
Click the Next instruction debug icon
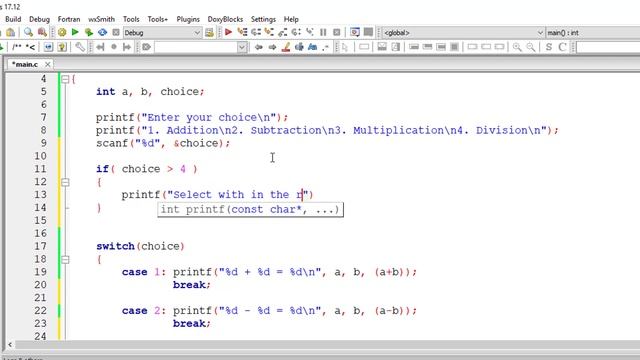[x=296, y=33]
